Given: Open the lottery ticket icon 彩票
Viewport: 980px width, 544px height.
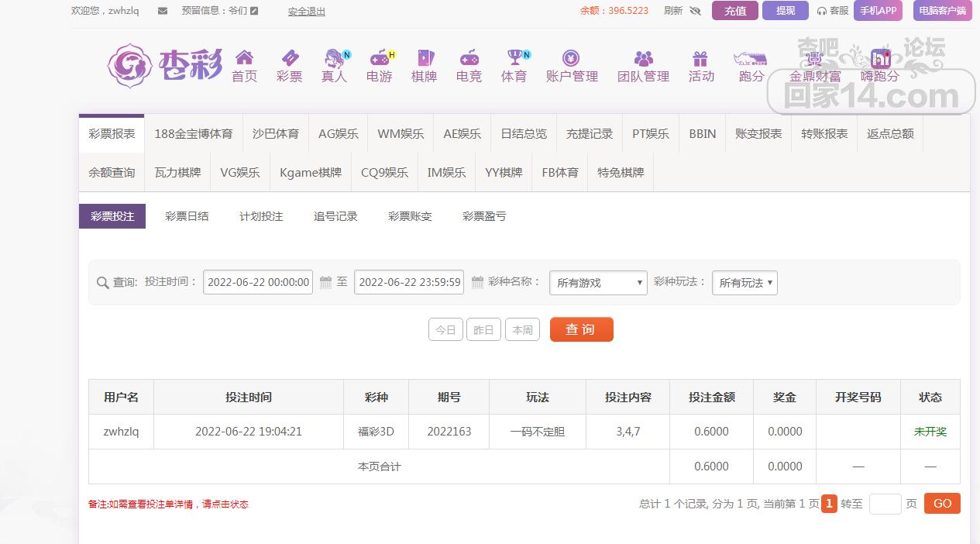Looking at the screenshot, I should pos(289,58).
